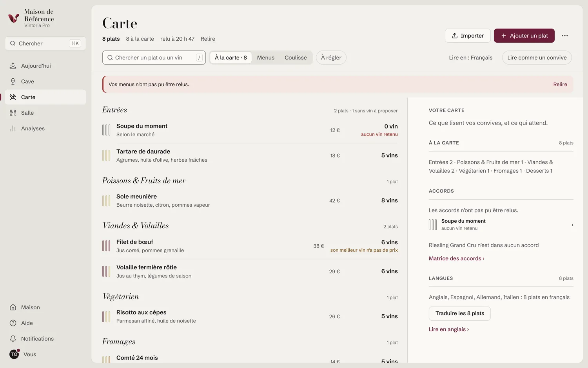The width and height of the screenshot is (588, 368).
Task: Click the pairing bars icon for Volaille fermière rôtie
Action: [106, 271]
